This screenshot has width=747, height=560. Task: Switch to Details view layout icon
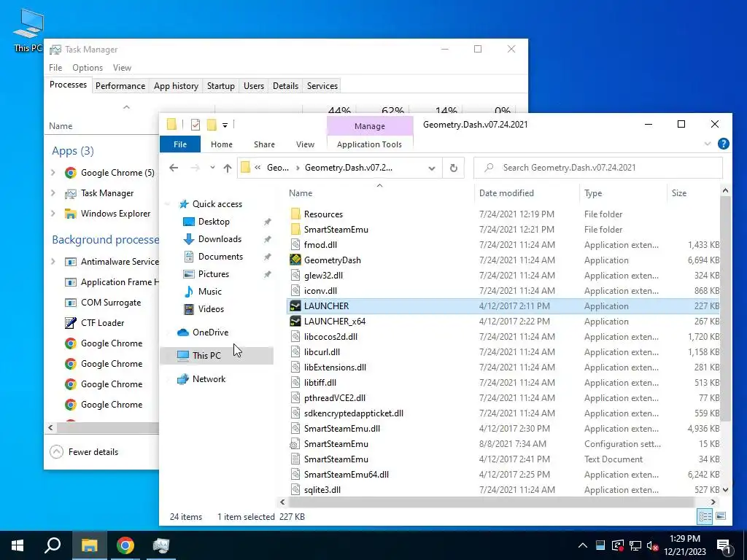pos(705,516)
